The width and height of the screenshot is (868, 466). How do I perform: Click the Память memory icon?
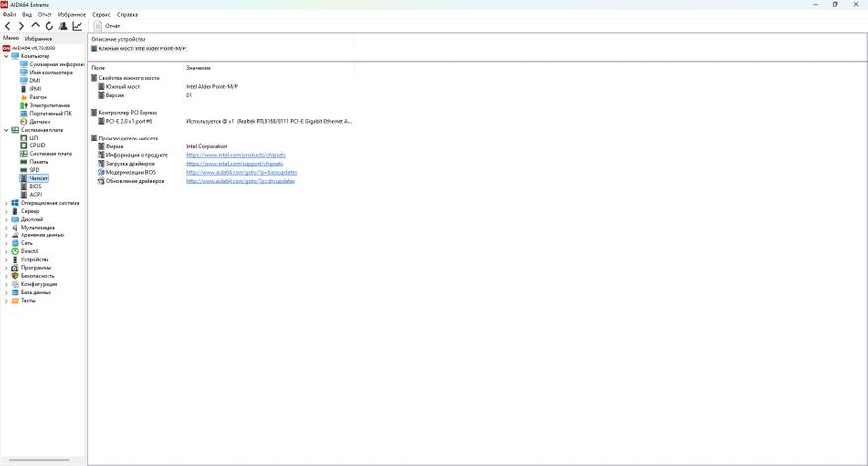click(x=23, y=162)
